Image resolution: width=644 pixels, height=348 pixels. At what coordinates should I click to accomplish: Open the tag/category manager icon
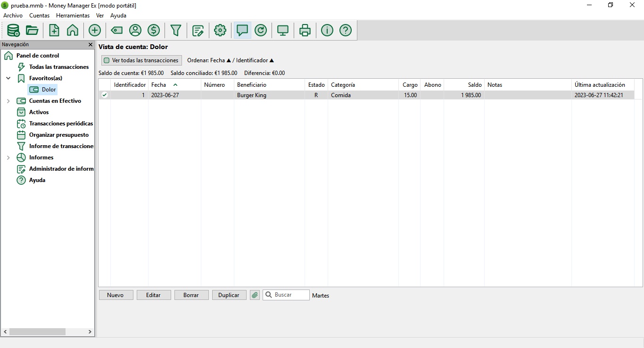[x=116, y=30]
